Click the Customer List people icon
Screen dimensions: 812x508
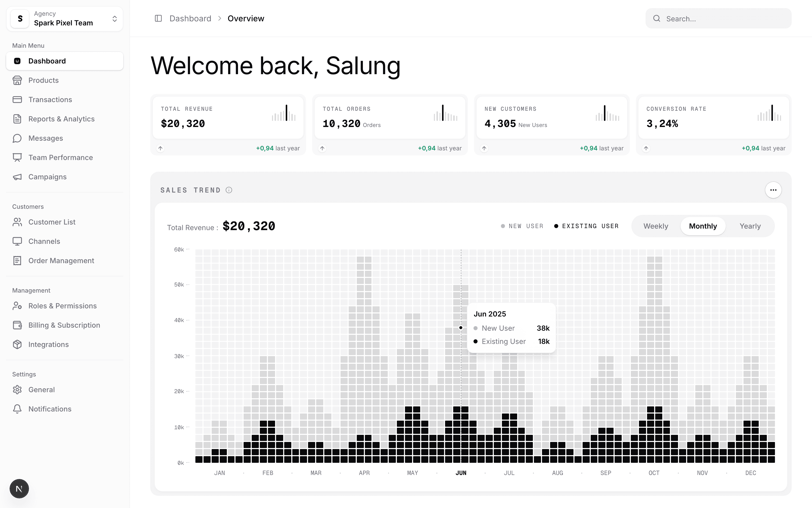17,222
